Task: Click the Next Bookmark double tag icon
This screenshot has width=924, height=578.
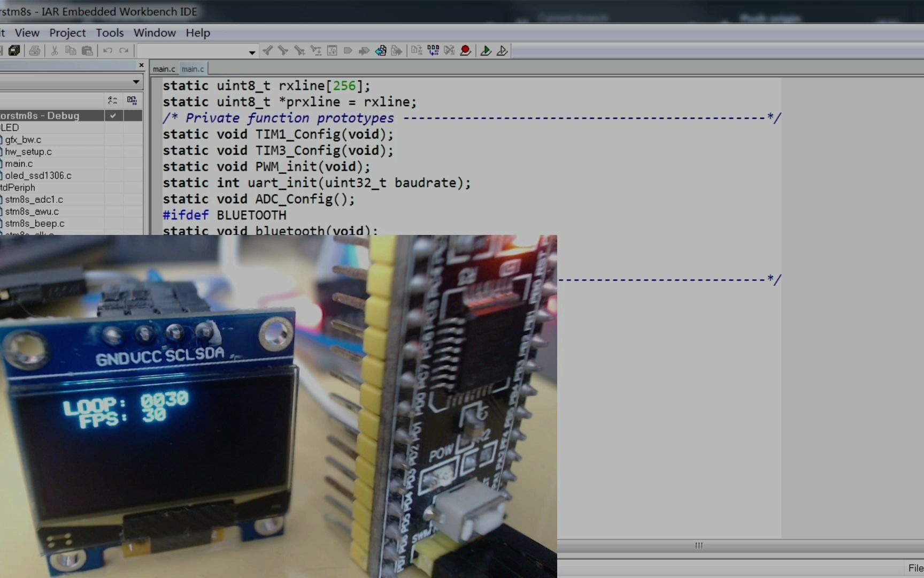Action: (364, 50)
